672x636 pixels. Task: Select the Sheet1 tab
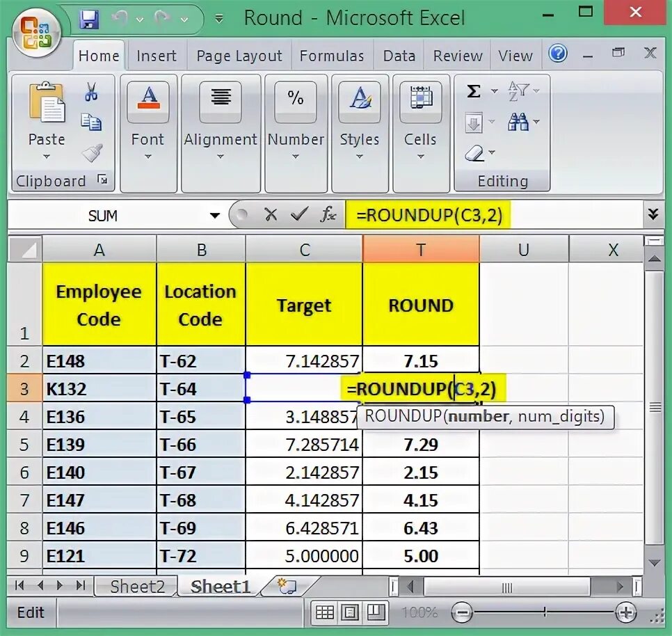point(221,587)
